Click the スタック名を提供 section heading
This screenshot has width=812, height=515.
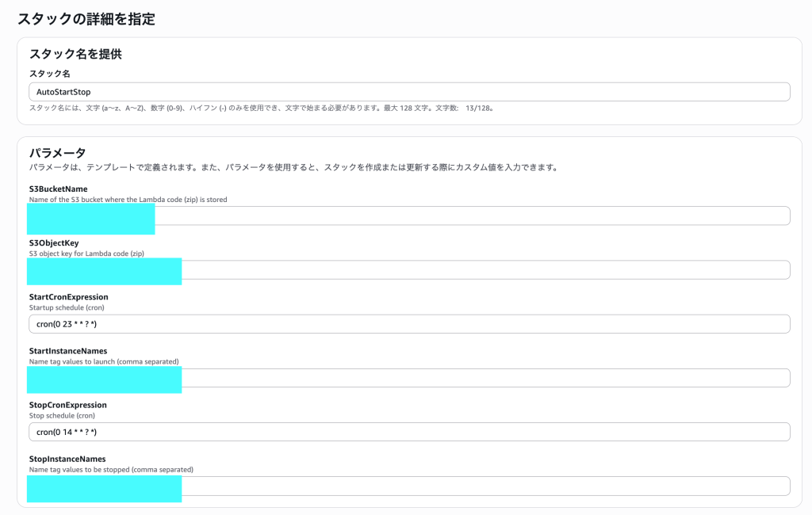pos(75,54)
